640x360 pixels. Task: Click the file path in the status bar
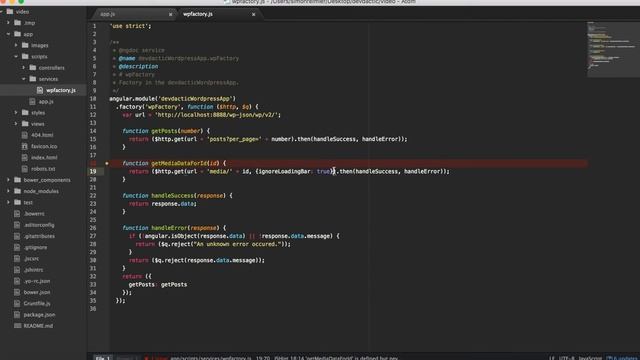click(211, 358)
